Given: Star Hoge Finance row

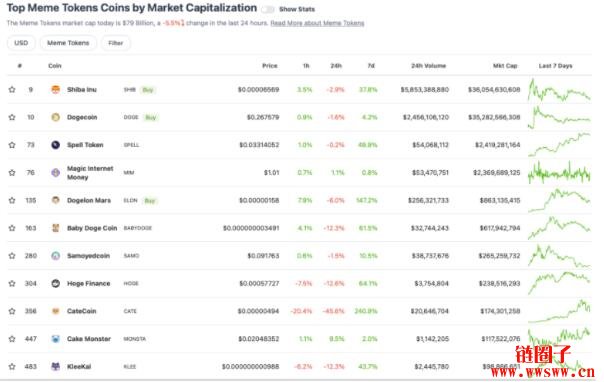Looking at the screenshot, I should [12, 283].
